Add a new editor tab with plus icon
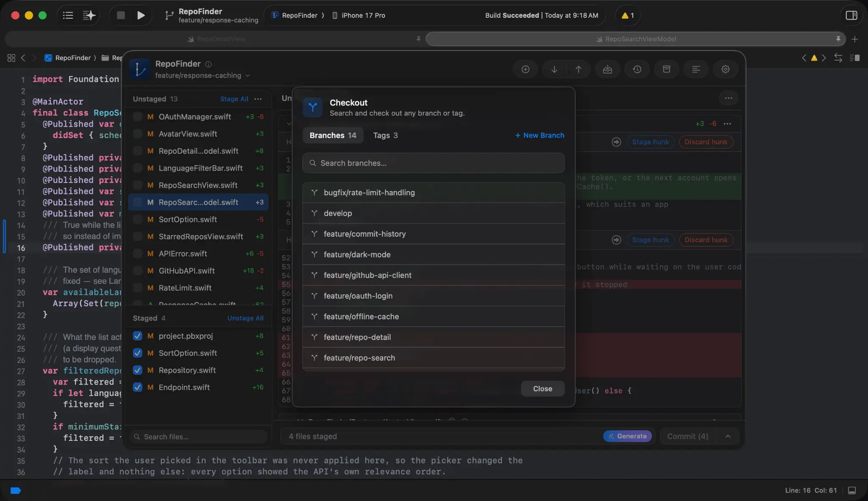868x501 pixels. (x=855, y=39)
